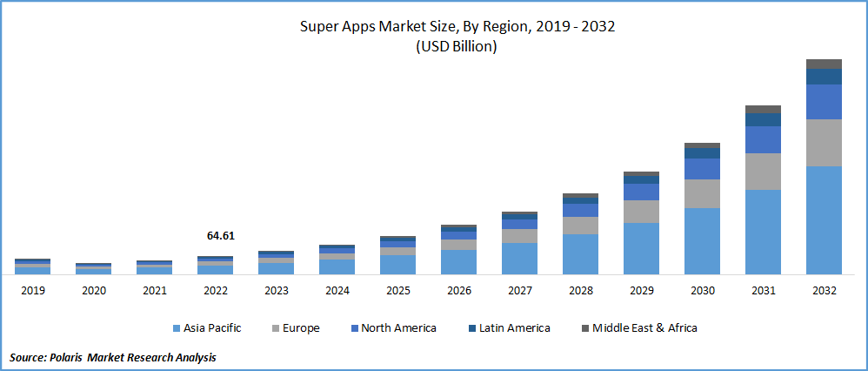The height and width of the screenshot is (371, 868).
Task: Click the 2026 axis label
Action: 459,291
